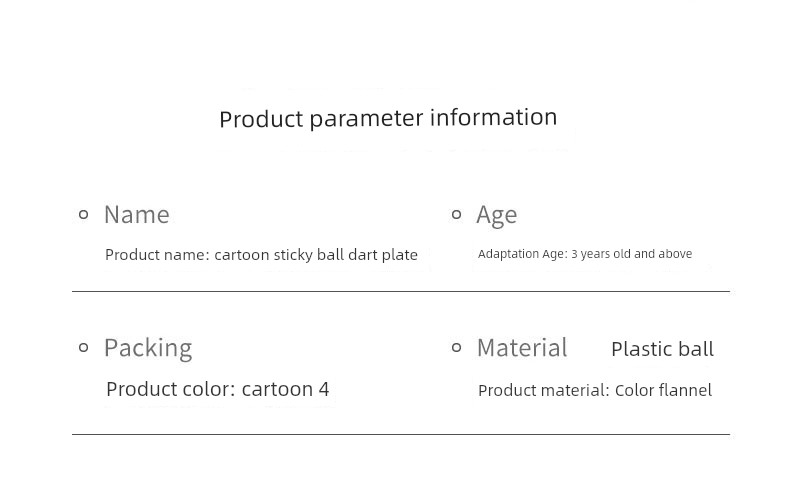The height and width of the screenshot is (485, 800).
Task: Click the bullet circle beside Packing
Action: click(x=84, y=347)
